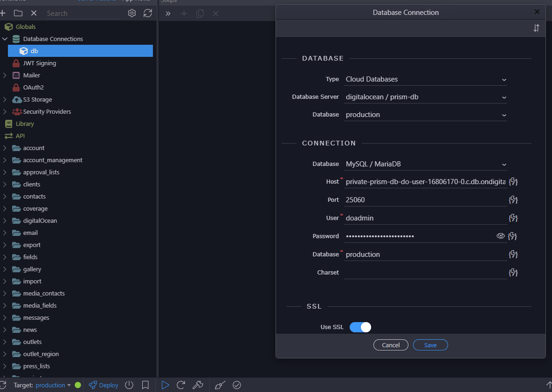The height and width of the screenshot is (392, 552).
Task: Click the sort arrows icon in the dialog header
Action: pos(536,28)
